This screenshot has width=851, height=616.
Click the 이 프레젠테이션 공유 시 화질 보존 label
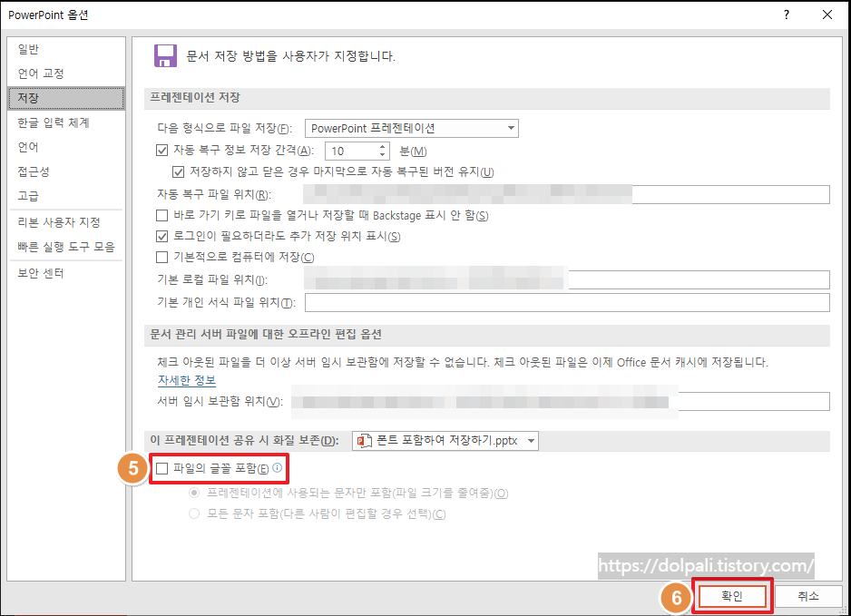[244, 441]
